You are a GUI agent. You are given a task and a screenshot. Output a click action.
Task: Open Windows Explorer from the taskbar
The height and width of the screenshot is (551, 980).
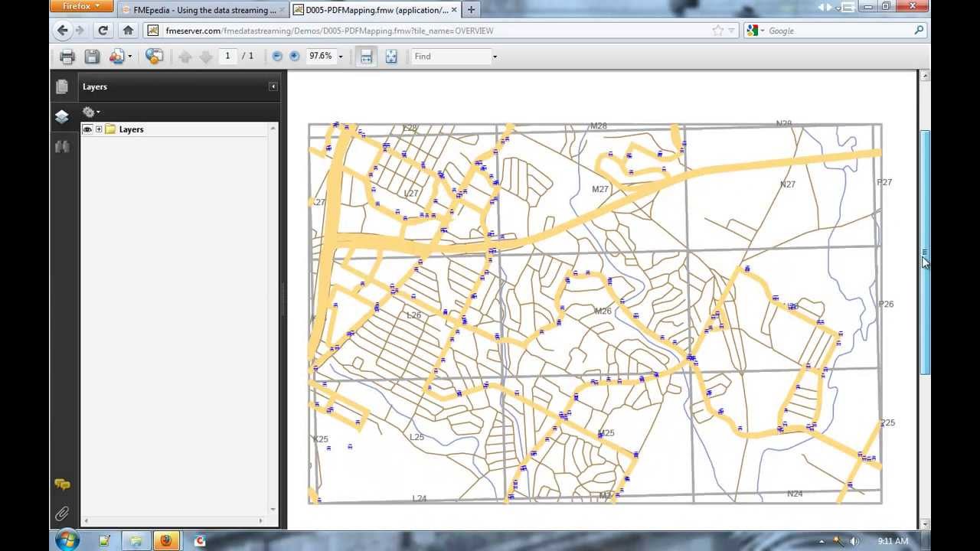[x=135, y=541]
